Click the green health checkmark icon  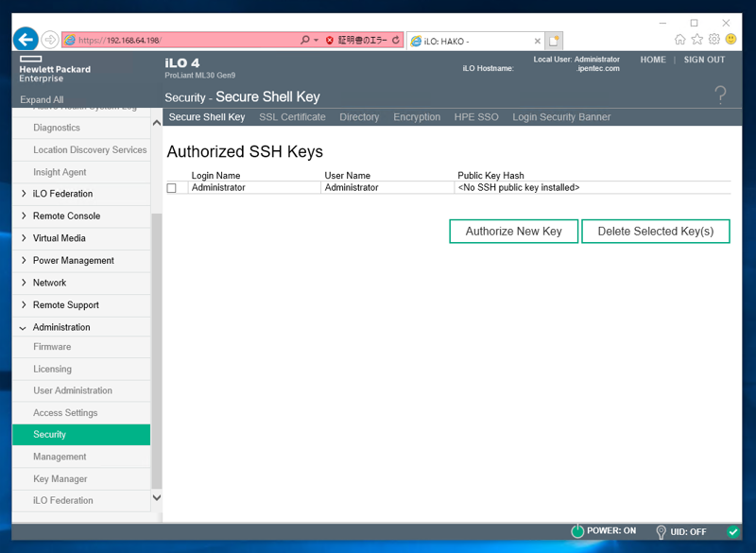(733, 531)
